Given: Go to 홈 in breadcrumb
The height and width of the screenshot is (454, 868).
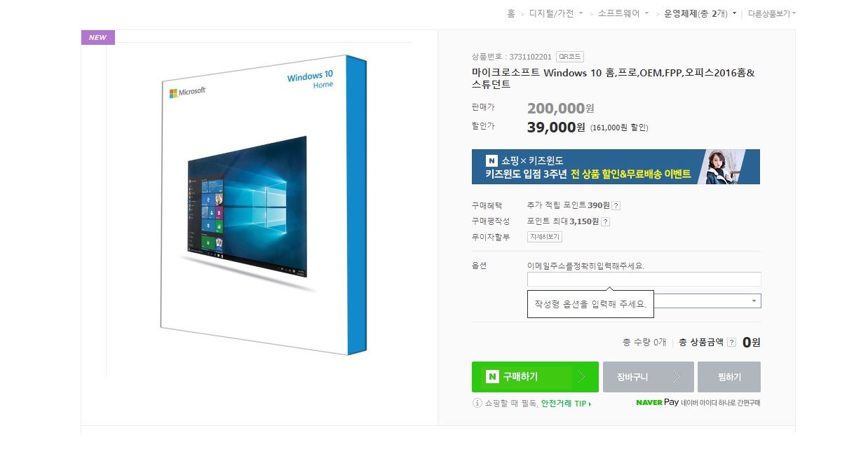Looking at the screenshot, I should pos(511,13).
